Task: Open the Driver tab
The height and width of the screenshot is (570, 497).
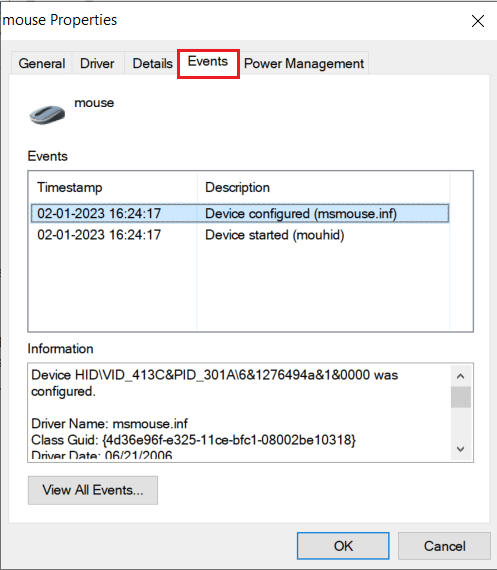Action: click(x=97, y=63)
